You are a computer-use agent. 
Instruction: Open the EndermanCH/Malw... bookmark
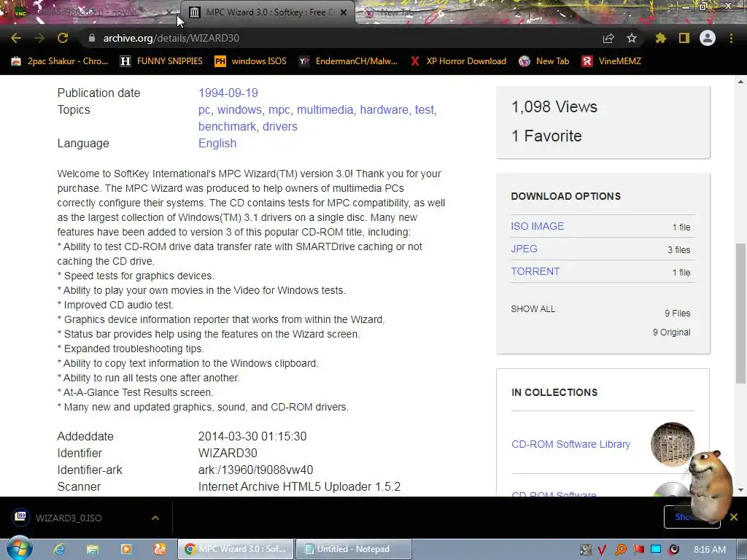point(348,61)
